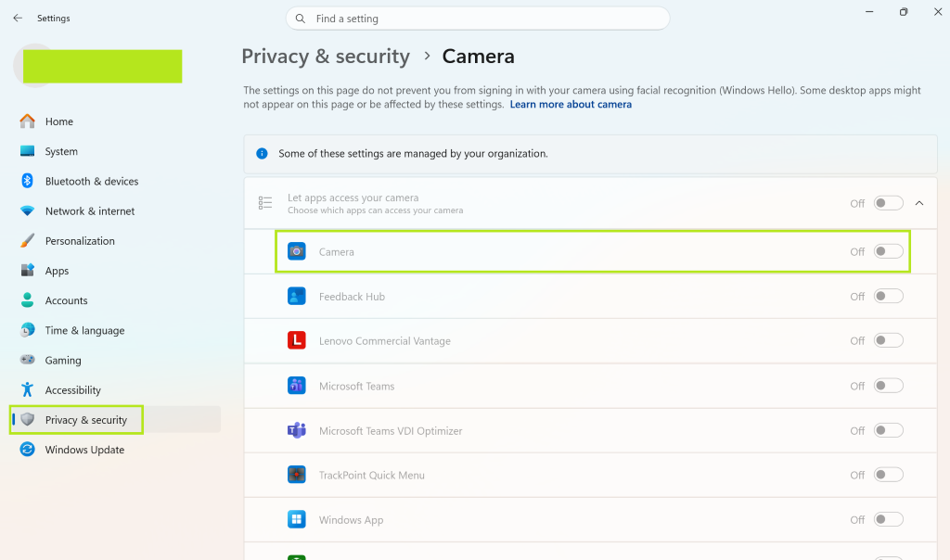Click the Network wifi icon
This screenshot has width=950, height=560.
click(27, 210)
